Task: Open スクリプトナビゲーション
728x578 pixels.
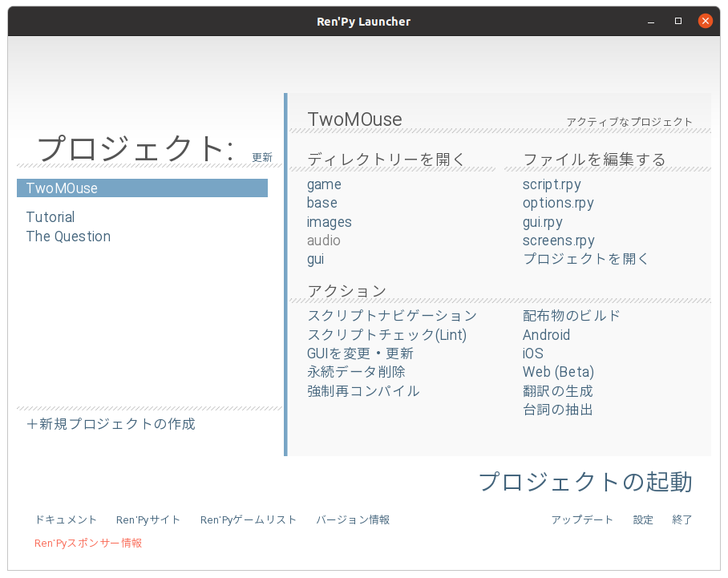Action: pos(392,316)
